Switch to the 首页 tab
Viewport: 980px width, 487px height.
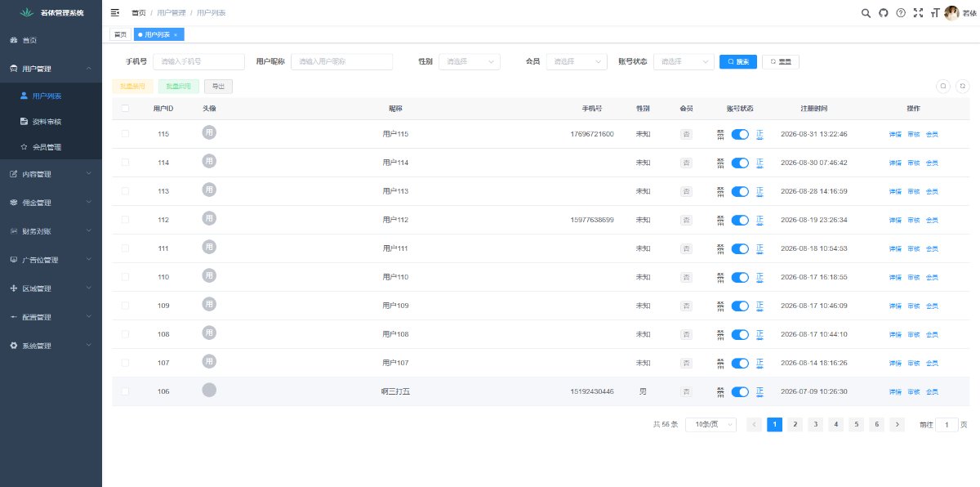pos(120,34)
